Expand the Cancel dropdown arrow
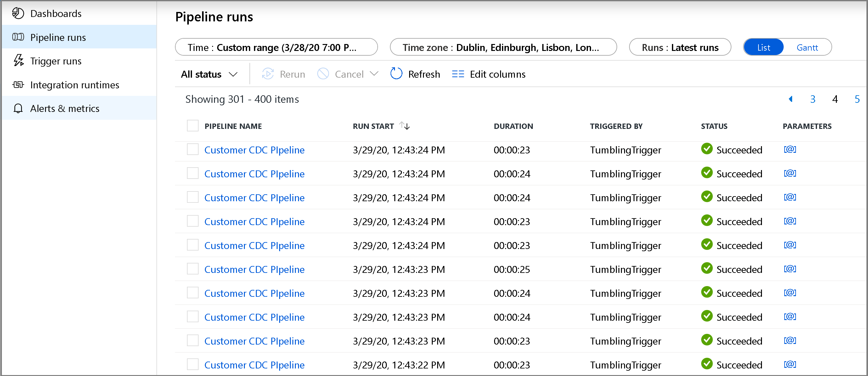The width and height of the screenshot is (868, 376). (x=375, y=74)
